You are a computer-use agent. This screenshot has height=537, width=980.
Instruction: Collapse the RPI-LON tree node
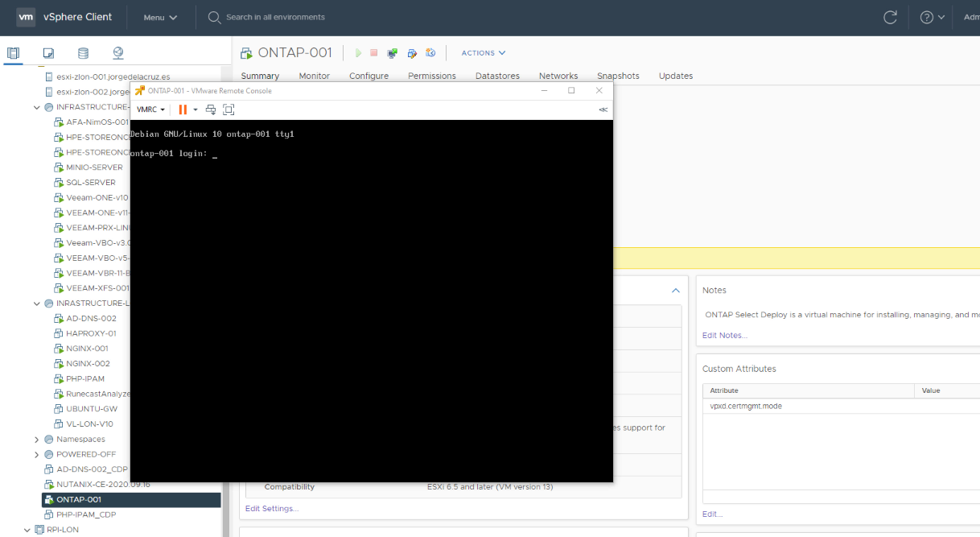[x=27, y=530]
